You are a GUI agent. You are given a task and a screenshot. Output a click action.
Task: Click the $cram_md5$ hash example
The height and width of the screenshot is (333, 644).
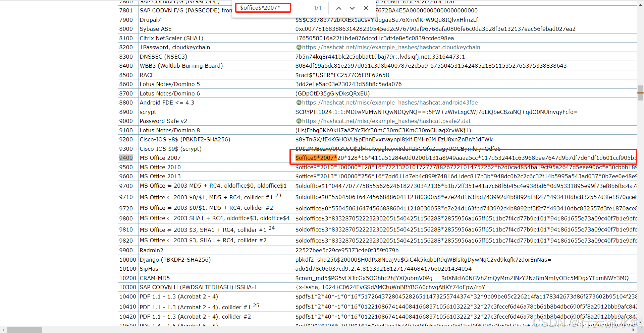(x=466, y=278)
